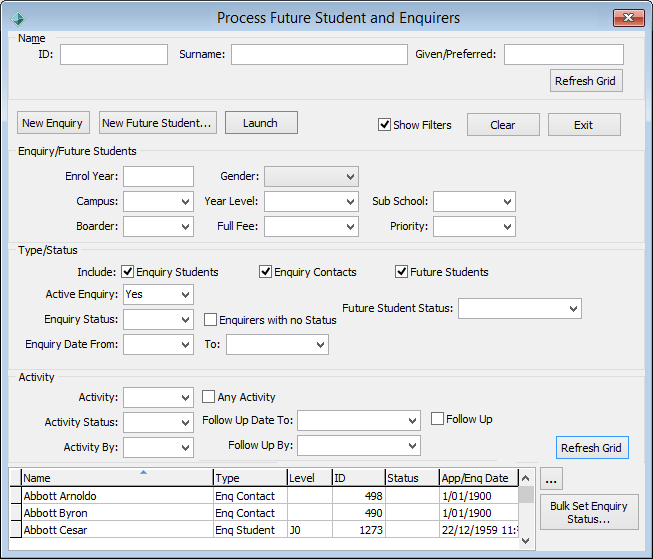Screen dimensions: 653x559
Task: Click the App/Enq Date column header
Action: click(x=479, y=478)
